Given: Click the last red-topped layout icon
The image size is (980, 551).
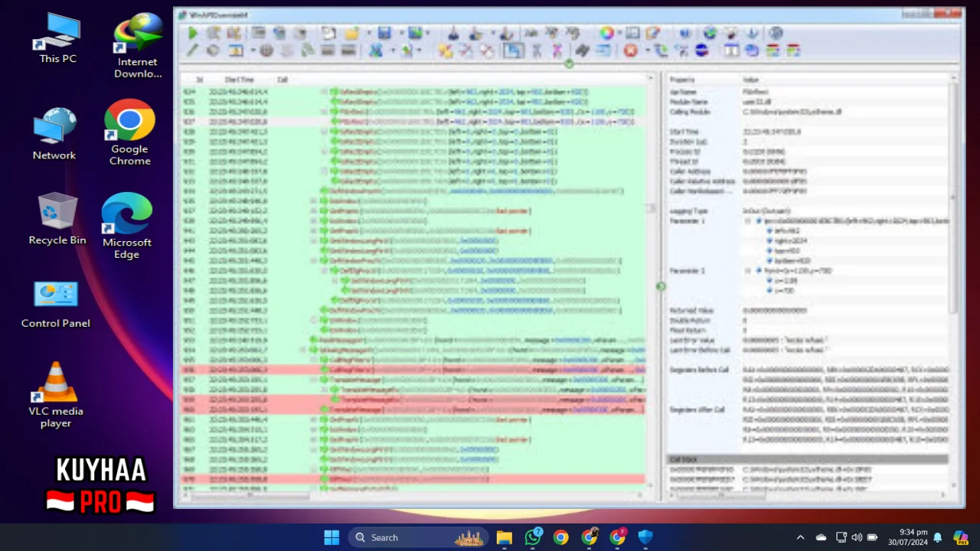Looking at the screenshot, I should click(793, 51).
